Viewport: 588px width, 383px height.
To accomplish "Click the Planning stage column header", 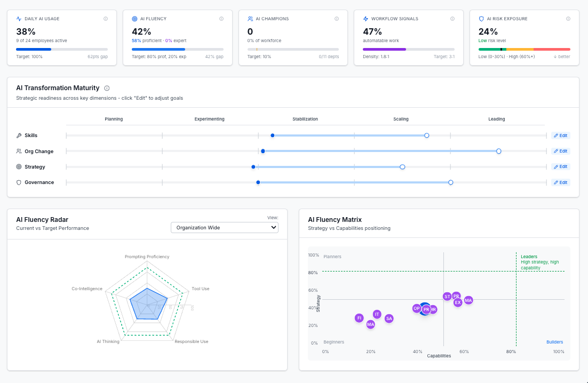I will point(114,119).
